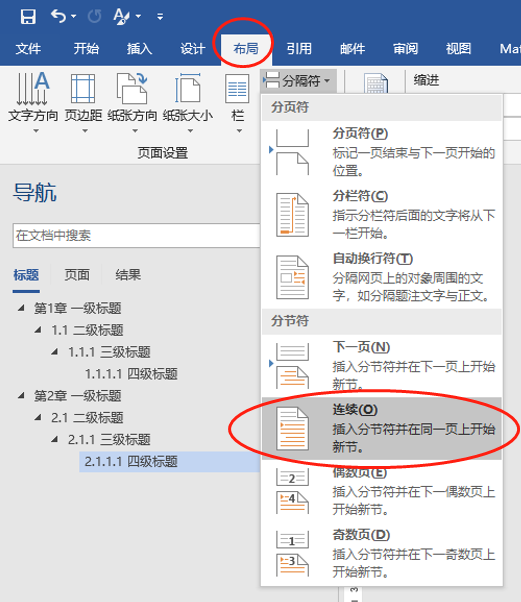Choose 奇数页(D) section break

pos(382,554)
